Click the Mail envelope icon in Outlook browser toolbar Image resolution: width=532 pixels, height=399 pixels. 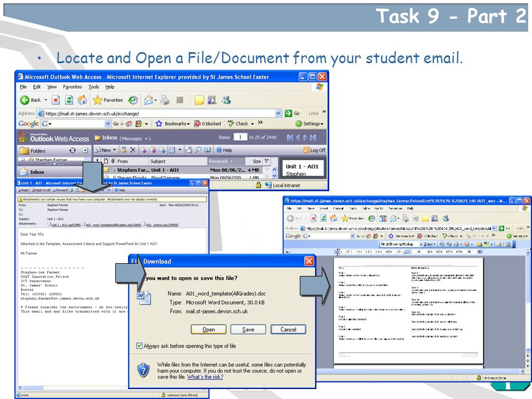[x=149, y=100]
